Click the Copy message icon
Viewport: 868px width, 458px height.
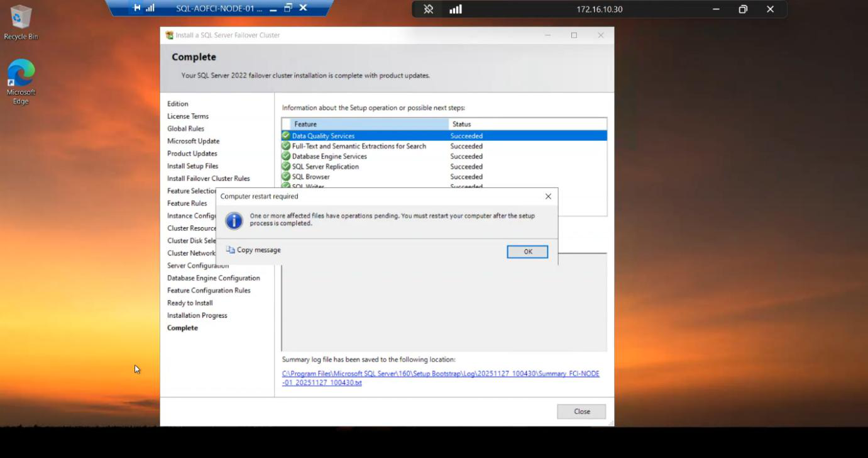click(230, 250)
